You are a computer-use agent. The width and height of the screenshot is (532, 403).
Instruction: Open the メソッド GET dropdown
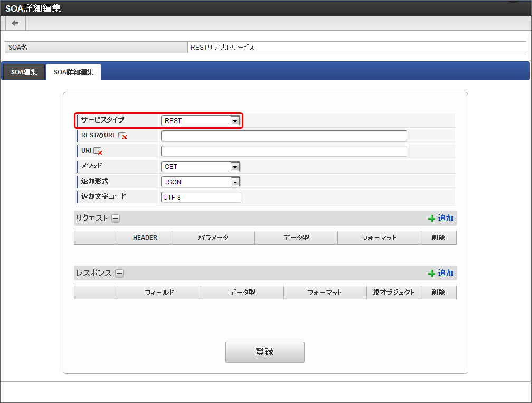[x=201, y=167]
